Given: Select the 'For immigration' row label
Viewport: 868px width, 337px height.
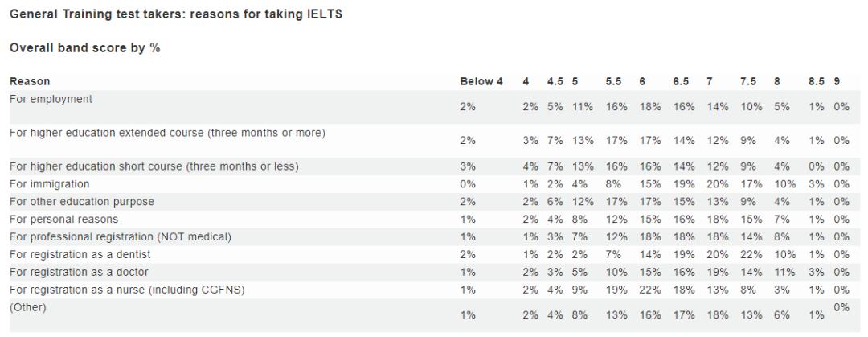Looking at the screenshot, I should click(49, 184).
